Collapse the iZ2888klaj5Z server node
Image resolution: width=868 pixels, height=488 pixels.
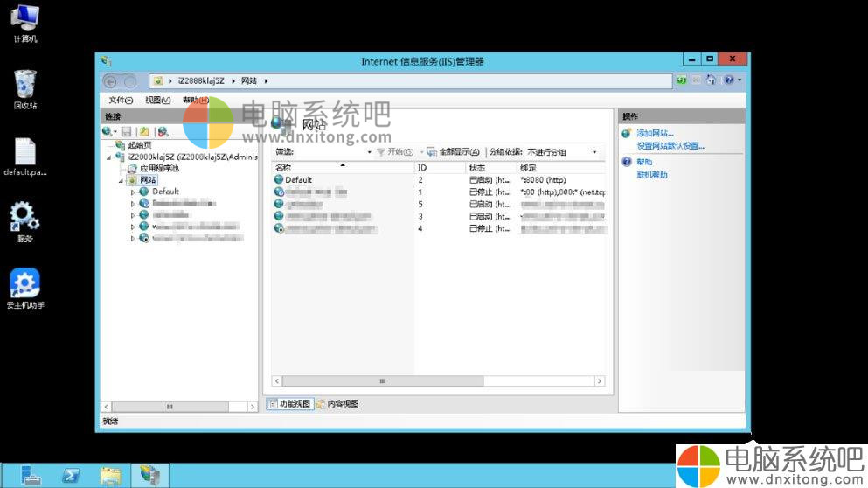(109, 158)
